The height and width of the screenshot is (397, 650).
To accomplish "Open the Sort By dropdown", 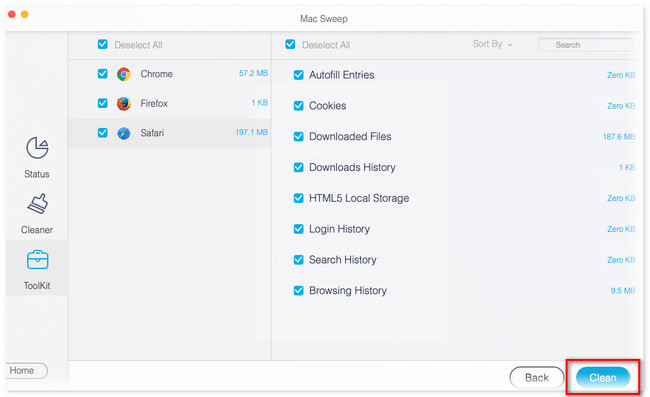I will (x=492, y=44).
